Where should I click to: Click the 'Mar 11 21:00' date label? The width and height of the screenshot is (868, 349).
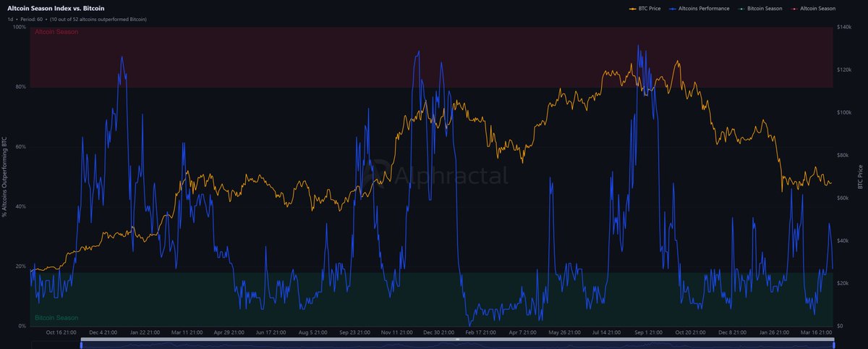click(x=187, y=333)
